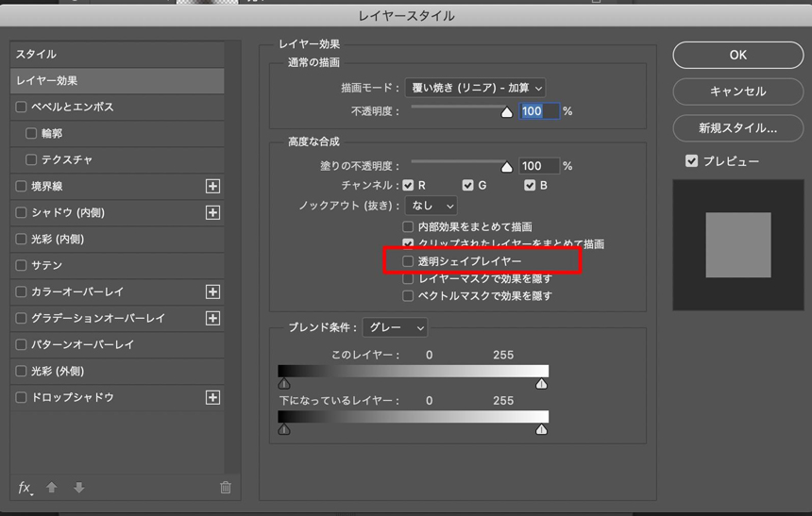Delete effect using the trash icon
The width and height of the screenshot is (812, 516).
pyautogui.click(x=226, y=487)
